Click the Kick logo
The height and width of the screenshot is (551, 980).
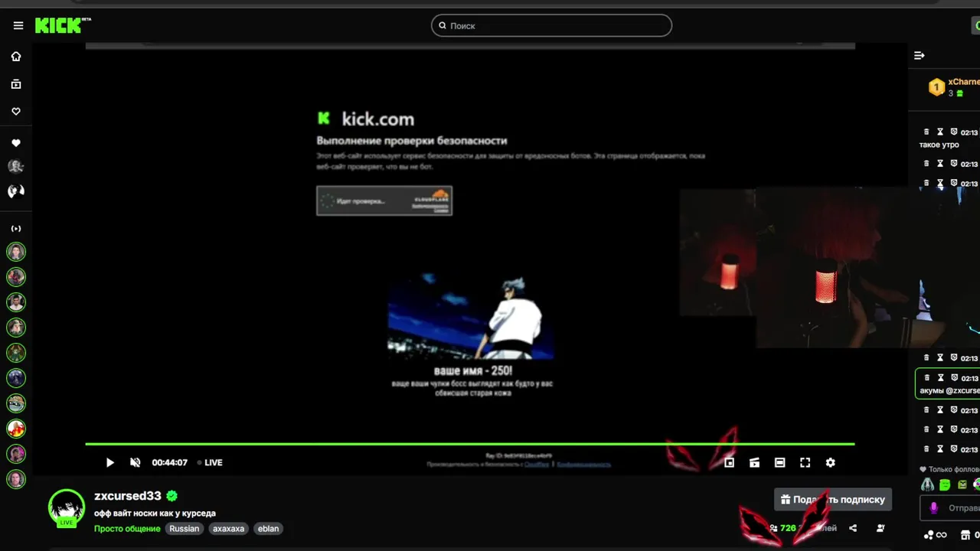click(63, 25)
